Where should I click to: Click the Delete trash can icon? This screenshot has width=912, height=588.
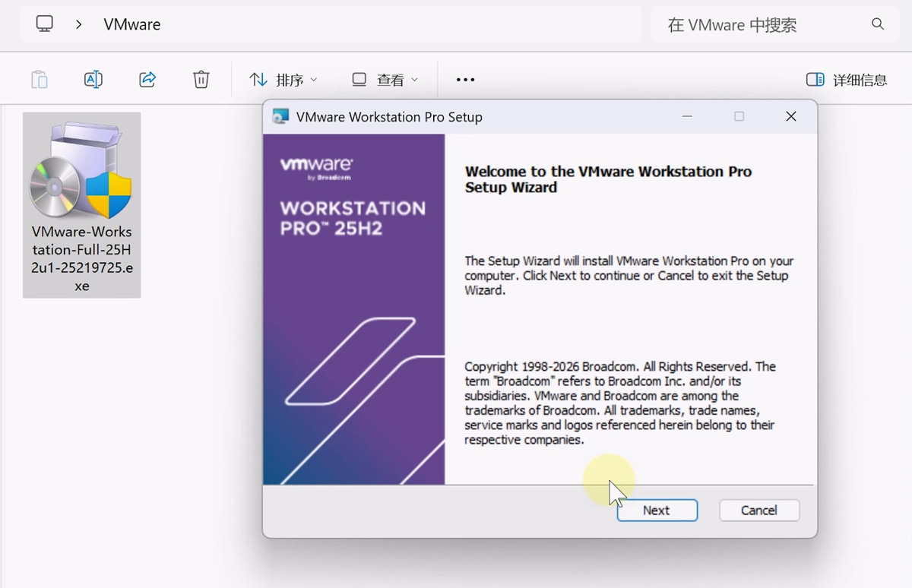click(201, 80)
